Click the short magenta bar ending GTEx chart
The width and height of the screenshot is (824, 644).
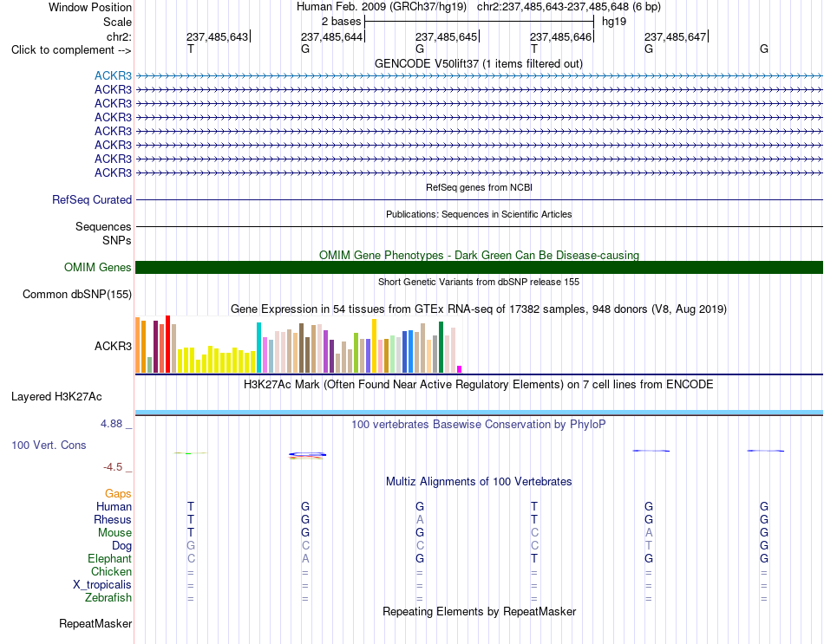pyautogui.click(x=460, y=369)
